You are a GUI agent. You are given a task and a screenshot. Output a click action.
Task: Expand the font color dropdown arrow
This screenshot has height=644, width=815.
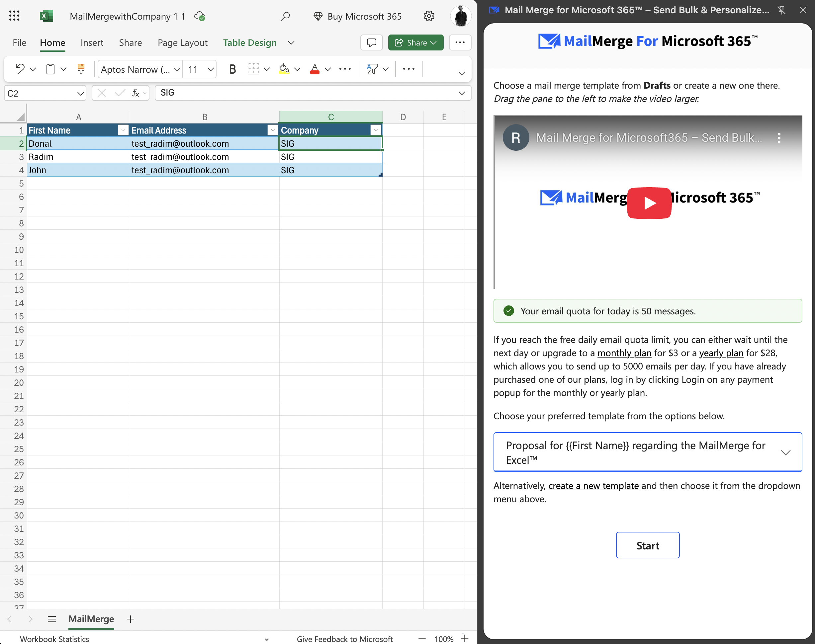[x=328, y=69]
